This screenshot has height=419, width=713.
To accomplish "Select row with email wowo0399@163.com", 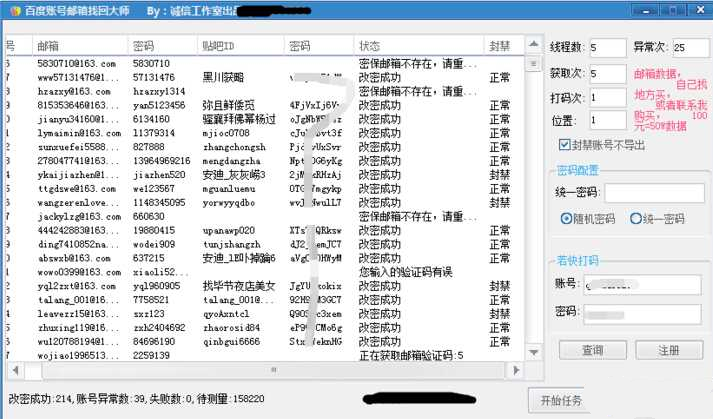I will pos(264,272).
